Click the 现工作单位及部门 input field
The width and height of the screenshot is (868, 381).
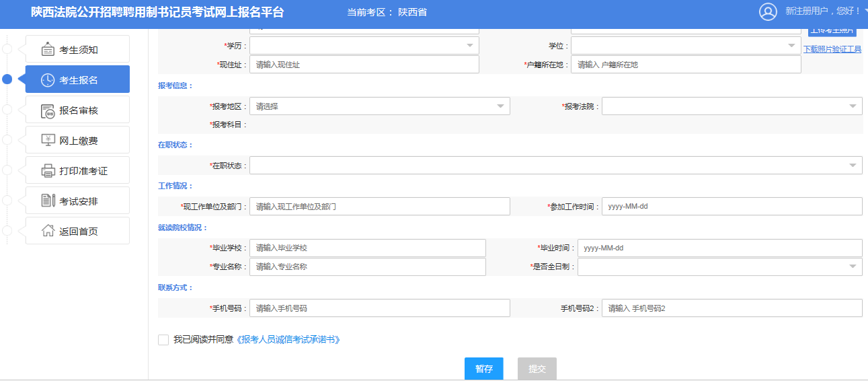(x=380, y=207)
